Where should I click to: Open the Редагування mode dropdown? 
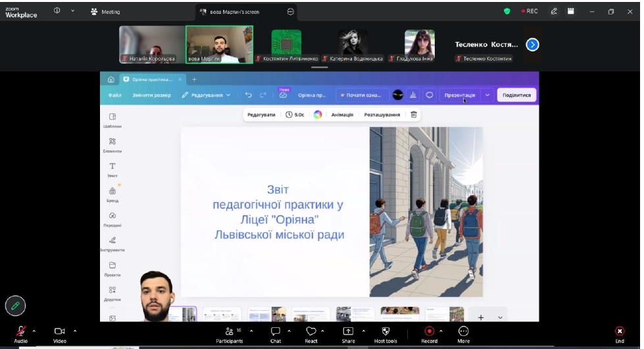[206, 95]
